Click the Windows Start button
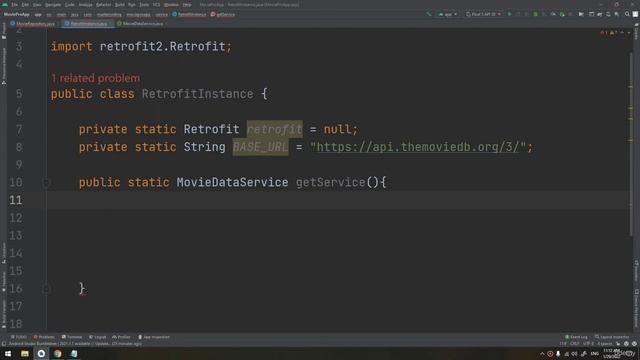 (x=8, y=353)
